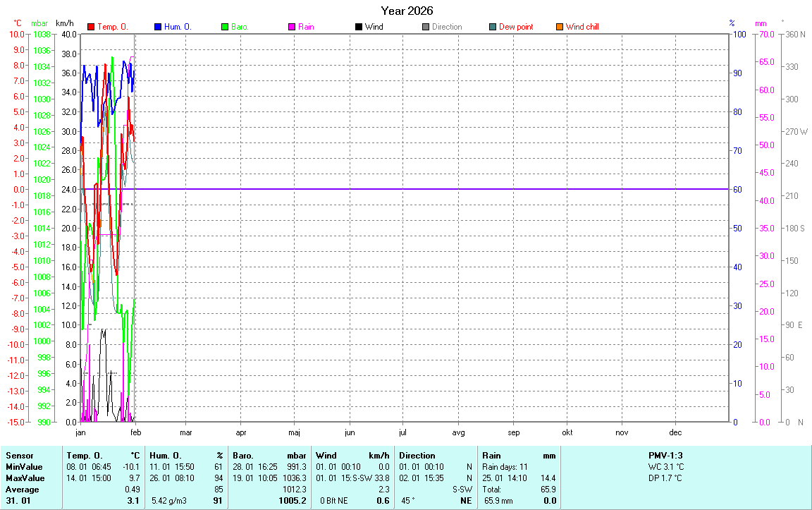The height and width of the screenshot is (510, 812).
Task: Click the gray Direction legend square
Action: 426,27
